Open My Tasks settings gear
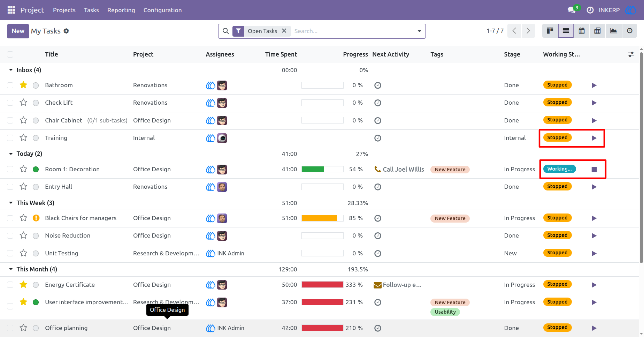The image size is (644, 337). (66, 31)
